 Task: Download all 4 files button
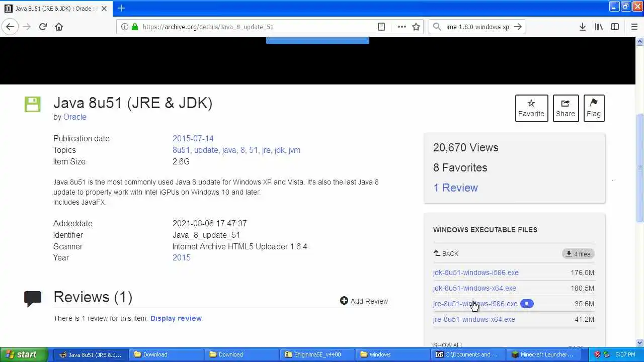tap(578, 254)
